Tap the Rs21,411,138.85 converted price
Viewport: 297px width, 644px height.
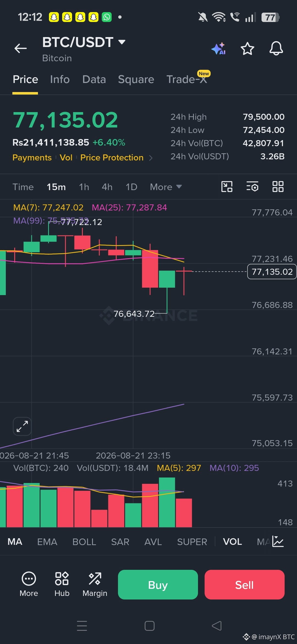point(51,143)
